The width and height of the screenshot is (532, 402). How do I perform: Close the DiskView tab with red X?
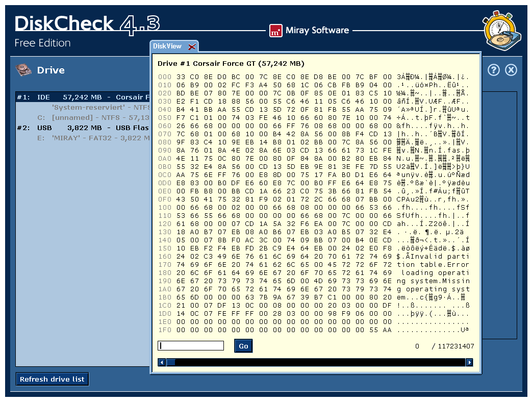192,46
